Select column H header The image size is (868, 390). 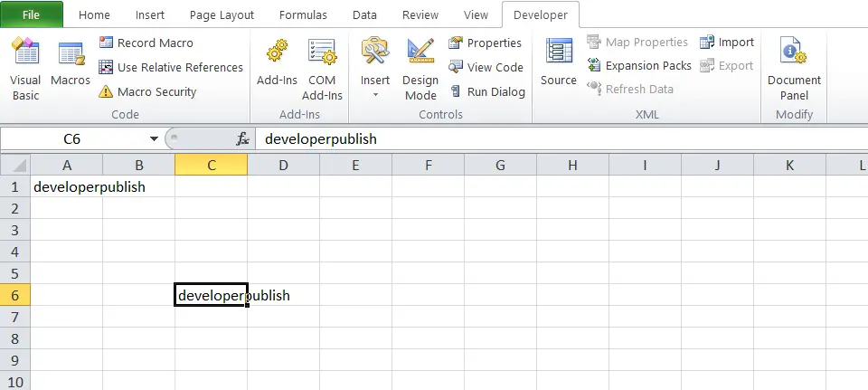point(572,165)
